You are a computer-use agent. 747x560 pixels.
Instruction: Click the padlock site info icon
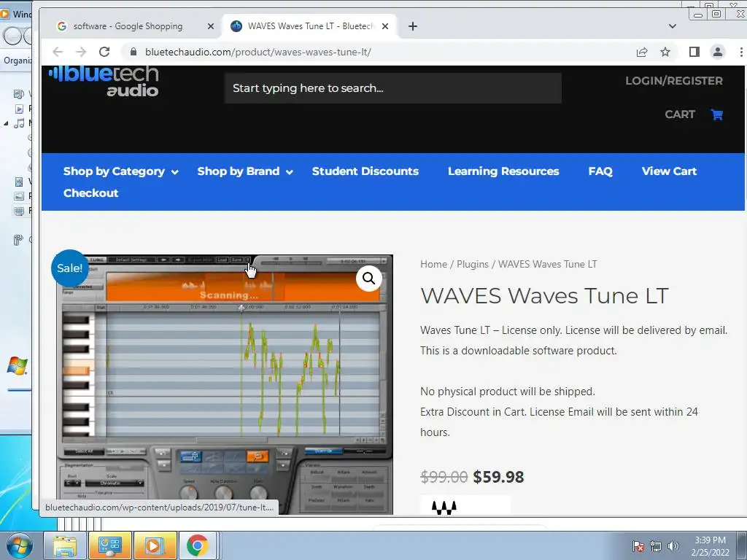pos(133,52)
